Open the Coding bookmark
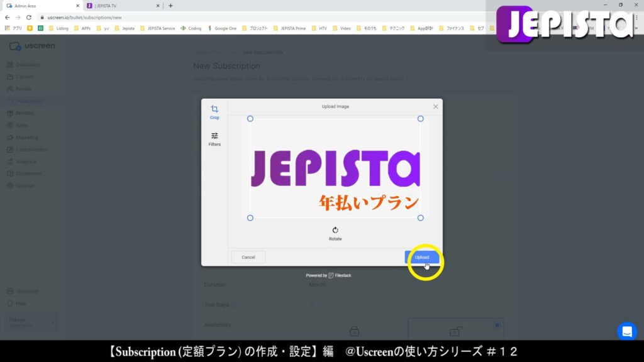This screenshot has height=362, width=644. pos(191,28)
